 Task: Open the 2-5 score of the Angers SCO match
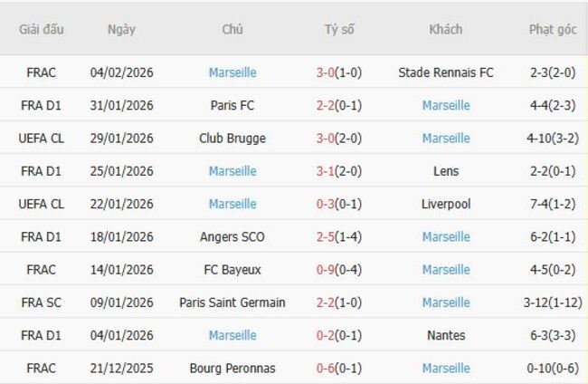pos(327,236)
